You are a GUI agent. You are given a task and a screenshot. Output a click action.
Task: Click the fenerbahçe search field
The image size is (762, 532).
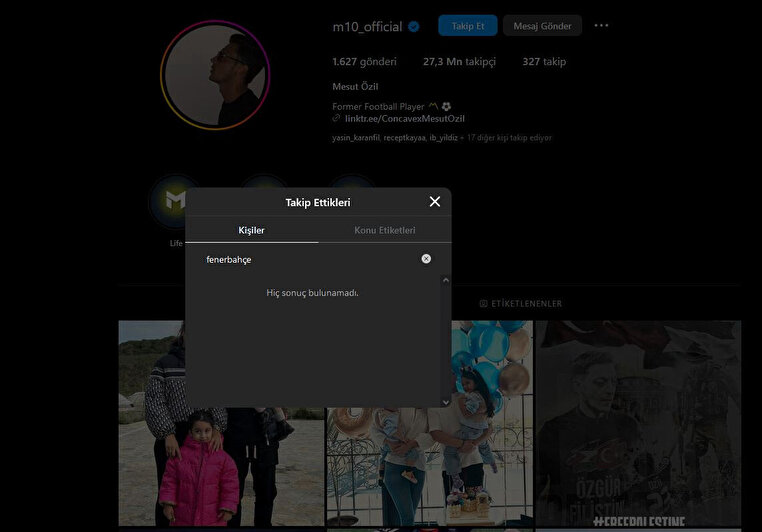coord(311,259)
